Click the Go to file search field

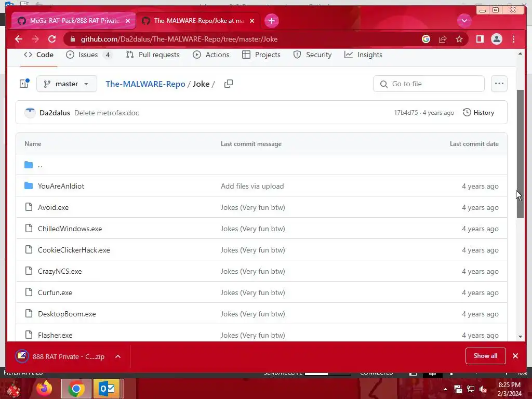(x=429, y=84)
